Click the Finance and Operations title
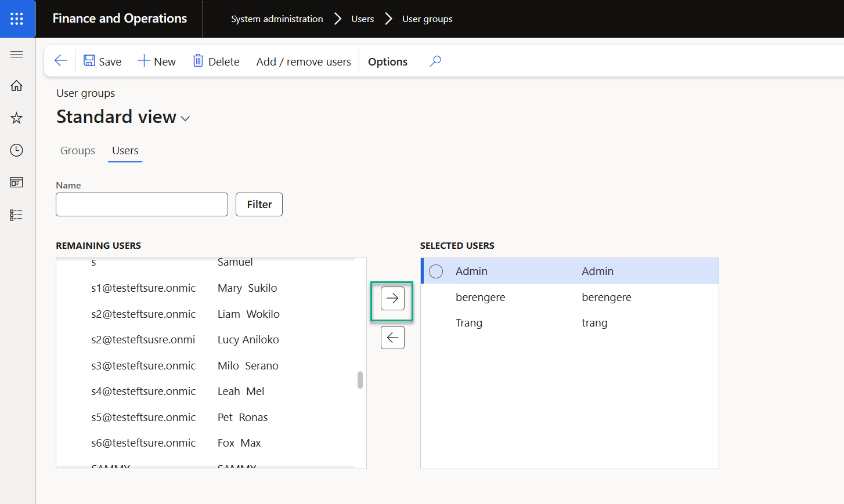Viewport: 844px width, 504px height. point(120,19)
